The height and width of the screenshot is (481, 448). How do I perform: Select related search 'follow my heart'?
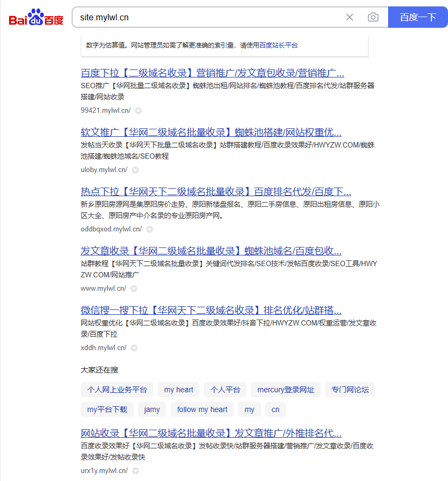tap(202, 409)
